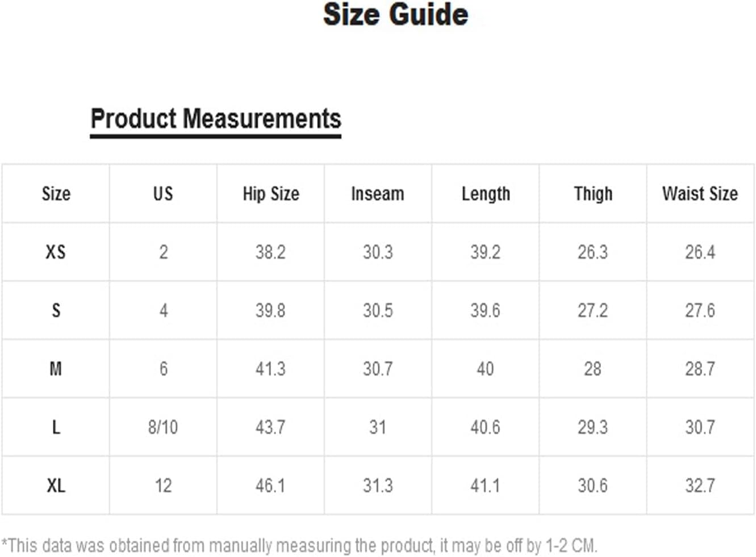Select the XS size row label
This screenshot has height=557, width=756.
[56, 252]
